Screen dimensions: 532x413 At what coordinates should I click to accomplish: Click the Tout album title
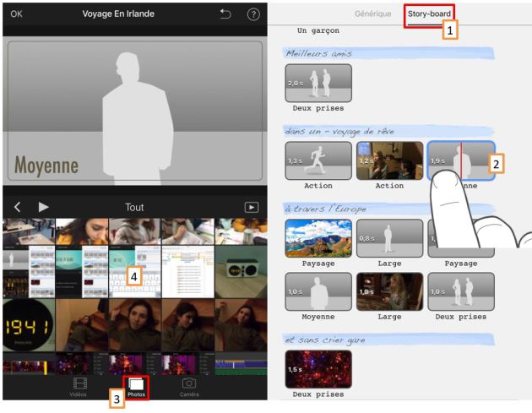point(134,207)
